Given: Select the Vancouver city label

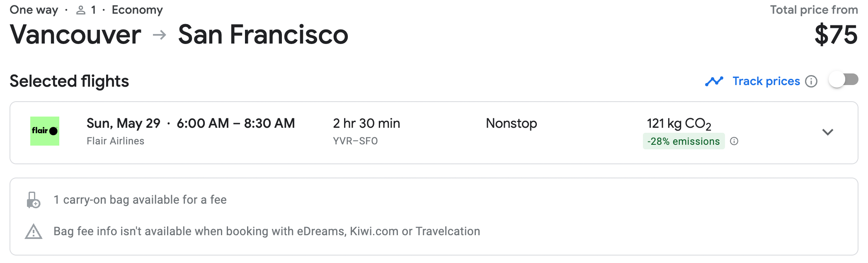Looking at the screenshot, I should pyautogui.click(x=75, y=35).
